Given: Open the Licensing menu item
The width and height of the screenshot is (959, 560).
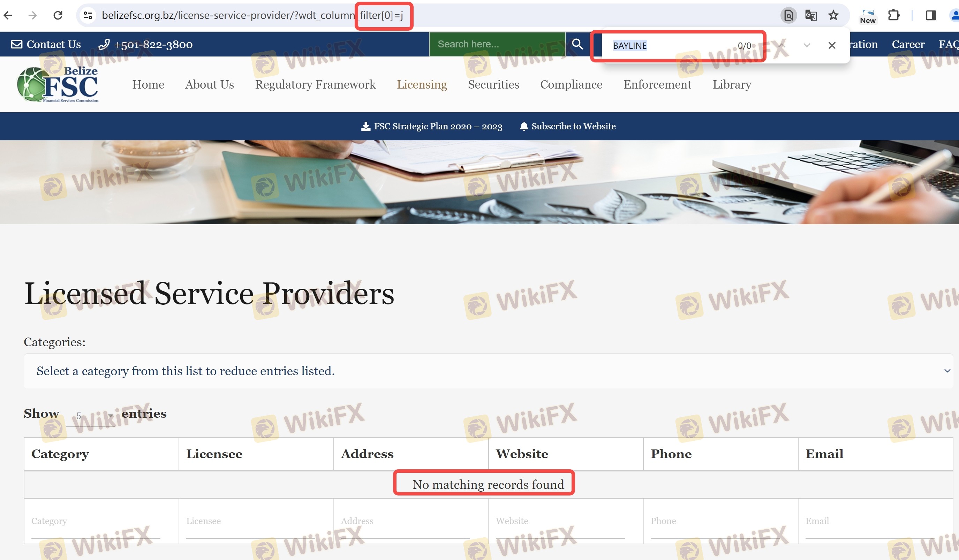Looking at the screenshot, I should 422,84.
